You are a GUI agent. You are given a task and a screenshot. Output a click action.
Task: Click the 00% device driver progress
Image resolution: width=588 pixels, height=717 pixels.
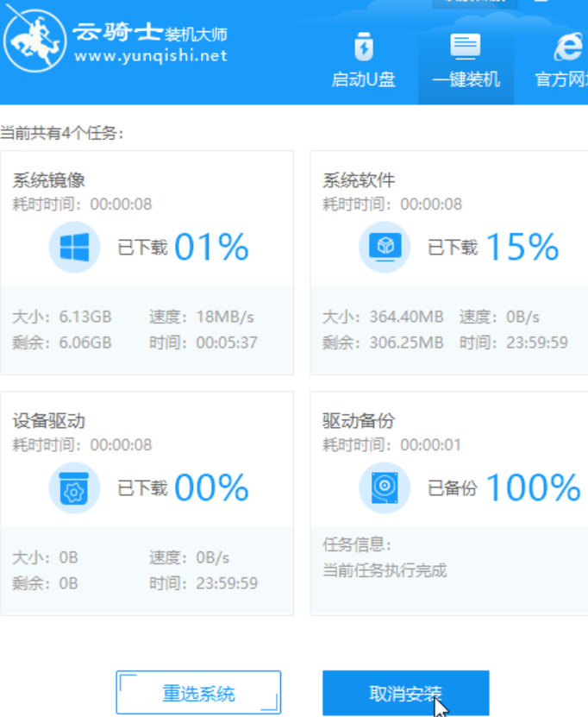point(211,488)
